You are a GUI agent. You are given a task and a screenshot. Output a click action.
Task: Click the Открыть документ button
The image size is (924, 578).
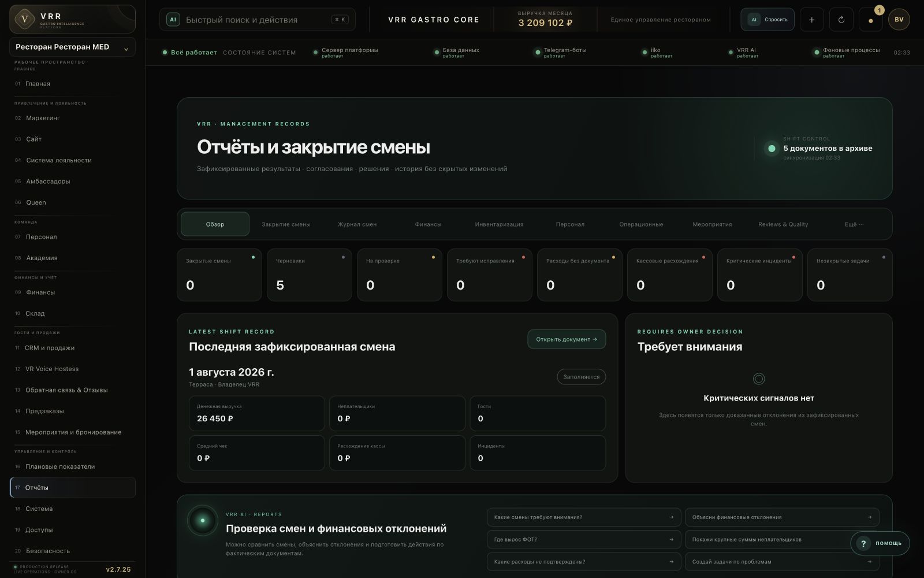tap(567, 339)
